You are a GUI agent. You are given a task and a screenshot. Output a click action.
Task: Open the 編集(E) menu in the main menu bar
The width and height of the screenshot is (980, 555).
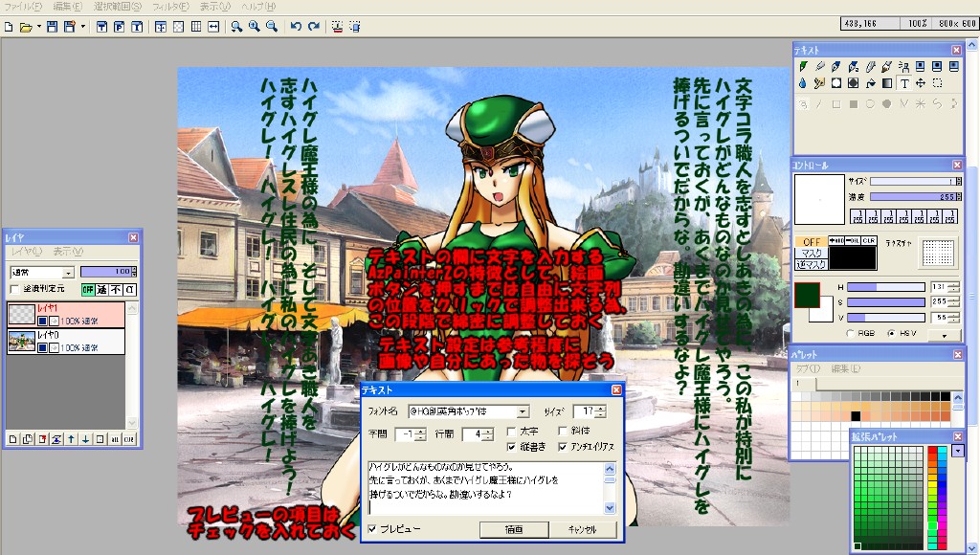pos(68,7)
